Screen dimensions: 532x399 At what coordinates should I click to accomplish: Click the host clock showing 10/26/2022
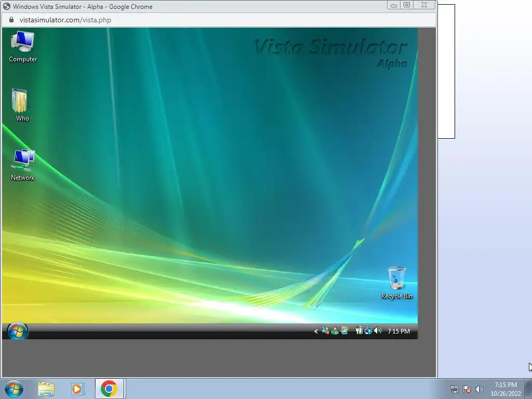[x=506, y=389]
